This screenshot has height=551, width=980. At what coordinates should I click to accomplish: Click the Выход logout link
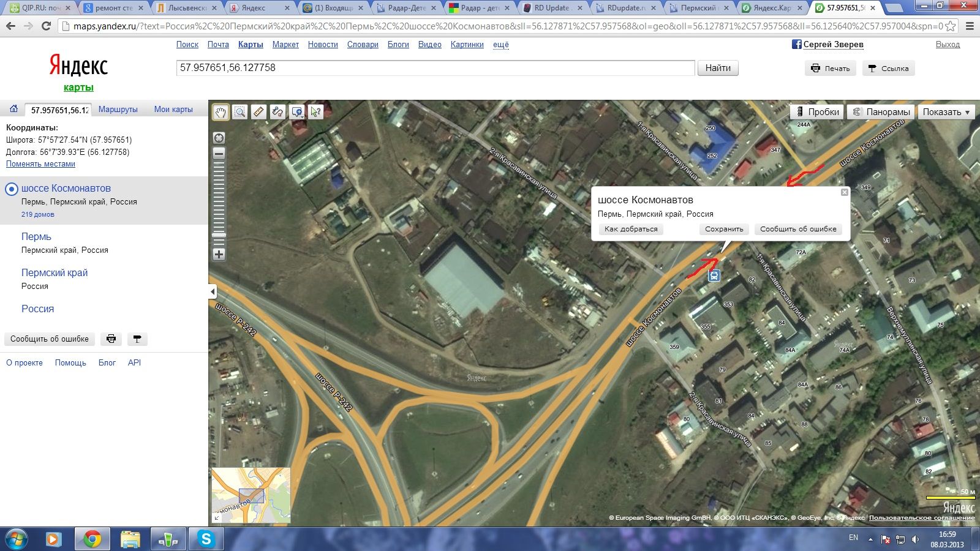click(948, 45)
